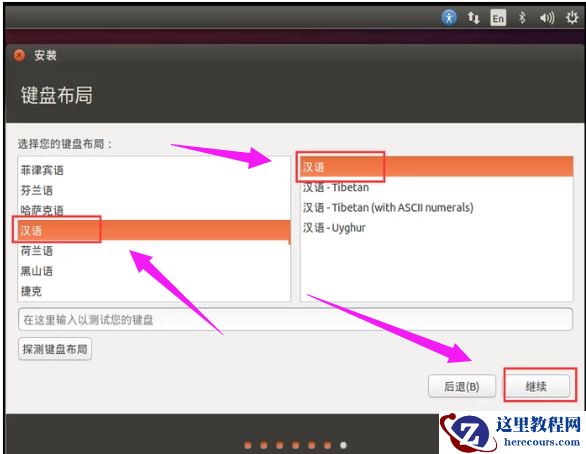Select 哈萨克语 in the layout list
The height and width of the screenshot is (454, 586).
point(154,210)
